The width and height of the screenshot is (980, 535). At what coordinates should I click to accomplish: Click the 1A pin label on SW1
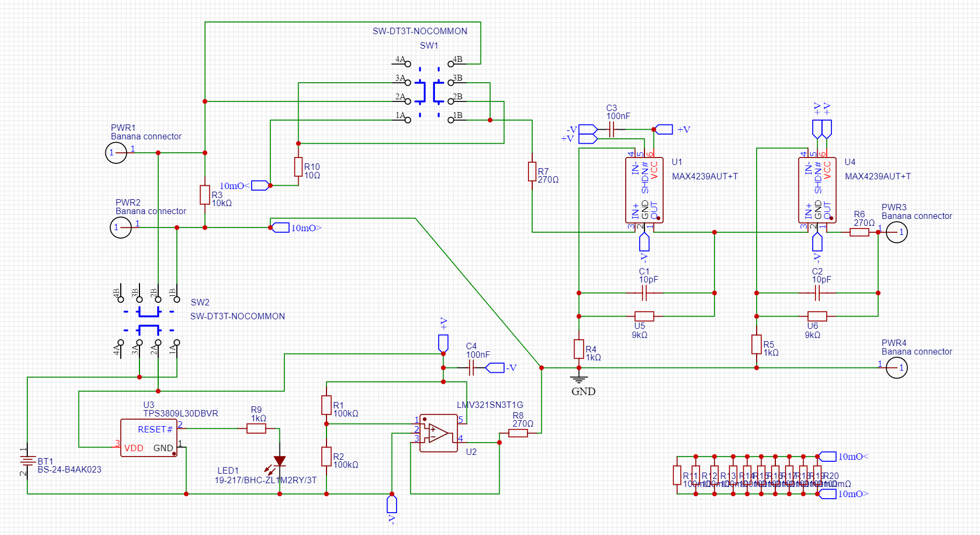pyautogui.click(x=400, y=115)
